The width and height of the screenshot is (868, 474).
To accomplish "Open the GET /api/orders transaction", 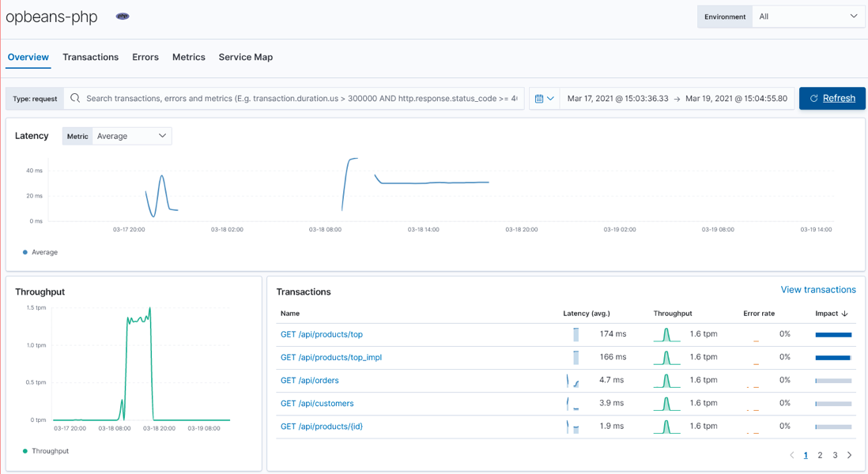I will click(x=310, y=380).
